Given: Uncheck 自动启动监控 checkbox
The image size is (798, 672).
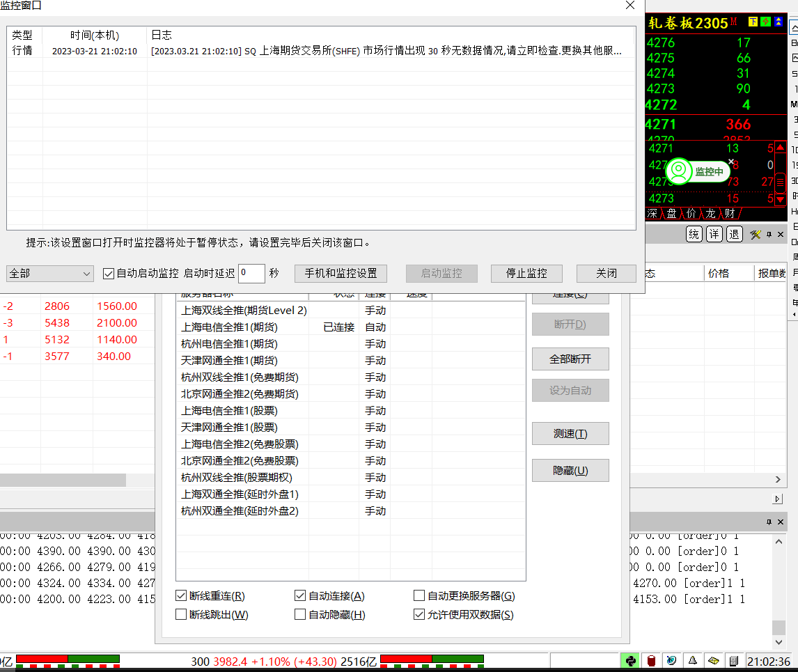Looking at the screenshot, I should click(109, 274).
